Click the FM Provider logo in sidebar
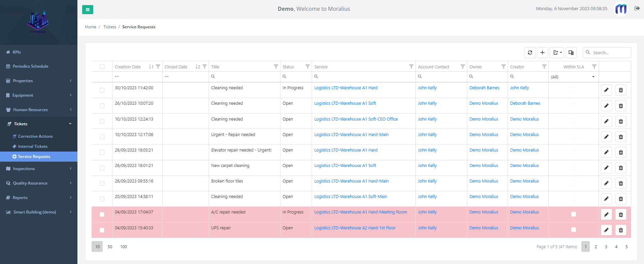 coord(38,22)
